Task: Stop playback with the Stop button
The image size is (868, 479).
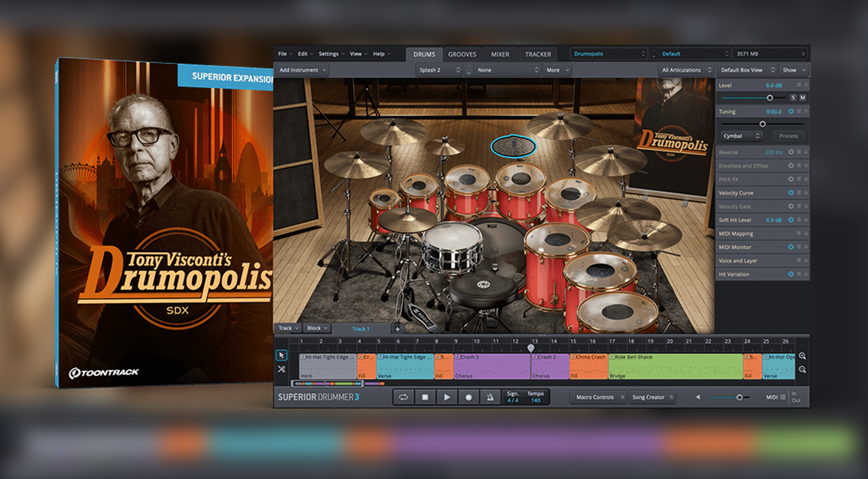Action: click(x=425, y=397)
